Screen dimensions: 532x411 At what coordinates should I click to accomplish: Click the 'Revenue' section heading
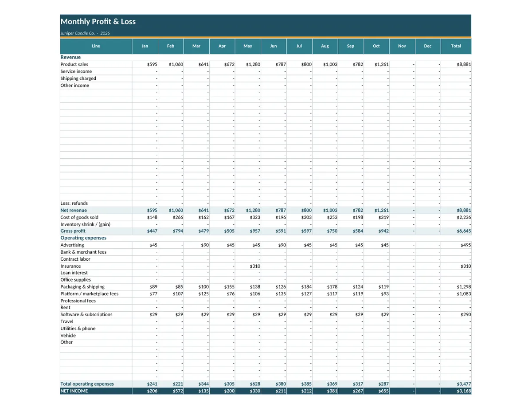click(x=70, y=57)
